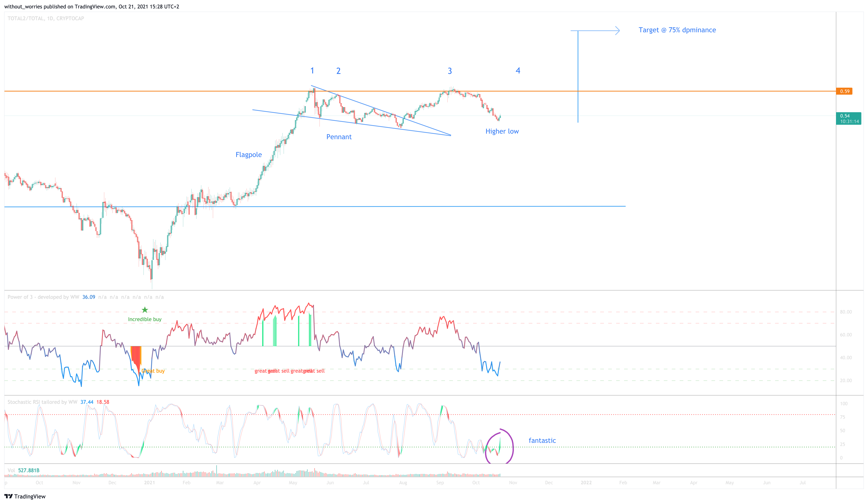This screenshot has height=504, width=868.
Task: Select the 'Flagpole' chart label
Action: click(x=249, y=155)
